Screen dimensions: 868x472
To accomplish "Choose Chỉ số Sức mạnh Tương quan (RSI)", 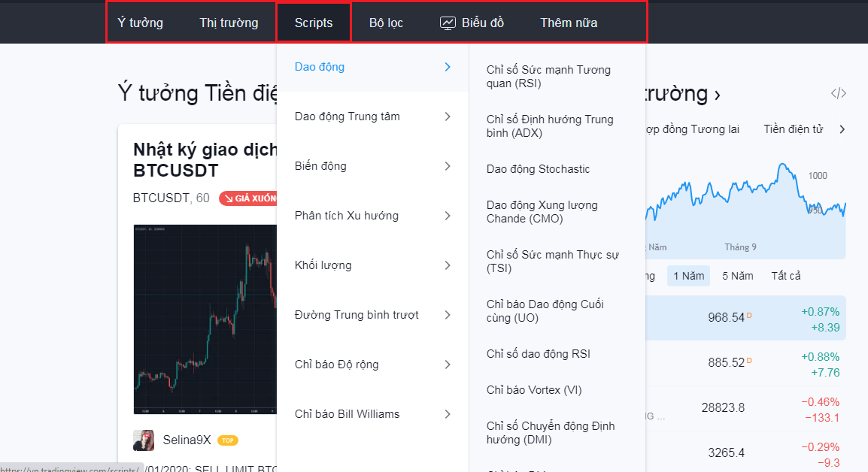I will pyautogui.click(x=548, y=77).
